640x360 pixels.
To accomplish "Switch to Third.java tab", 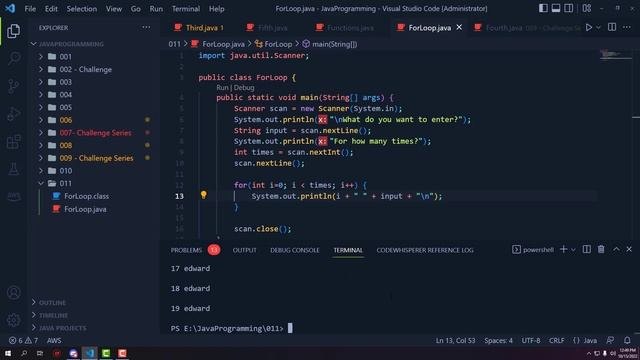I will click(x=199, y=28).
